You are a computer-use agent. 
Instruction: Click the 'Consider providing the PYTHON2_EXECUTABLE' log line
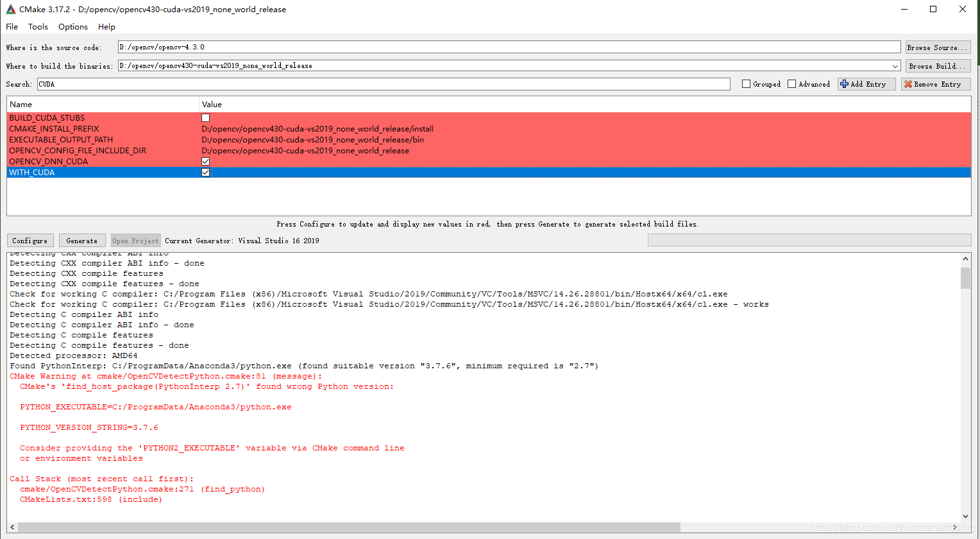(212, 448)
